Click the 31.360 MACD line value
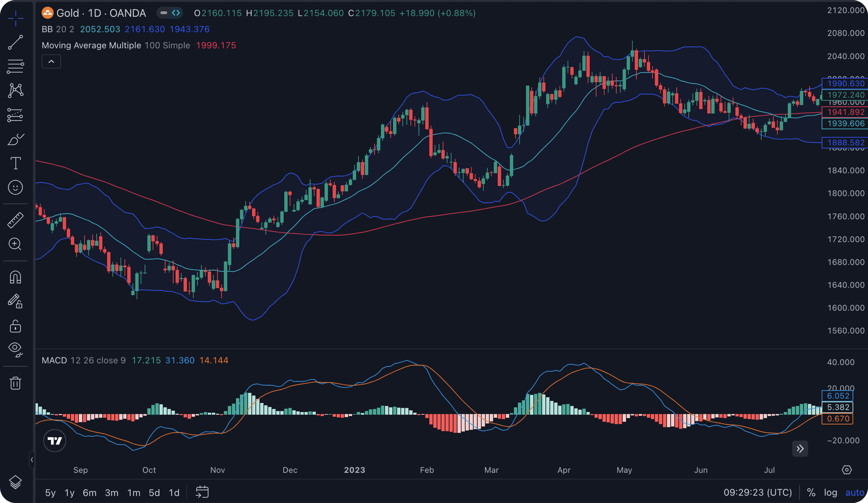This screenshot has height=503, width=868. [180, 360]
